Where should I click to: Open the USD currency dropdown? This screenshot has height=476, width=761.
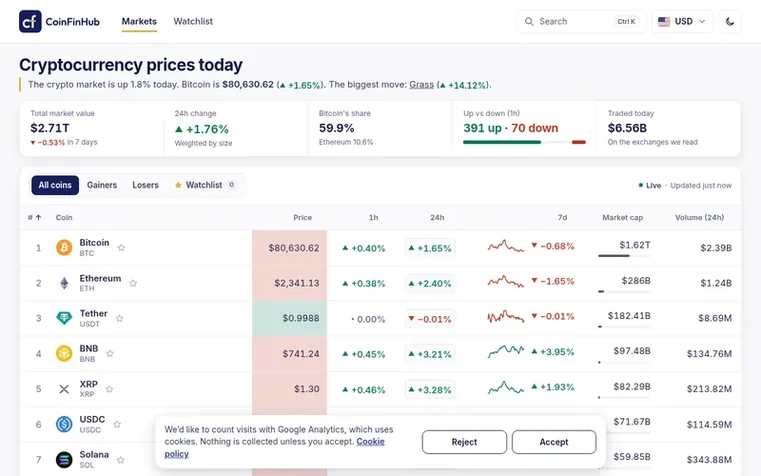click(682, 21)
